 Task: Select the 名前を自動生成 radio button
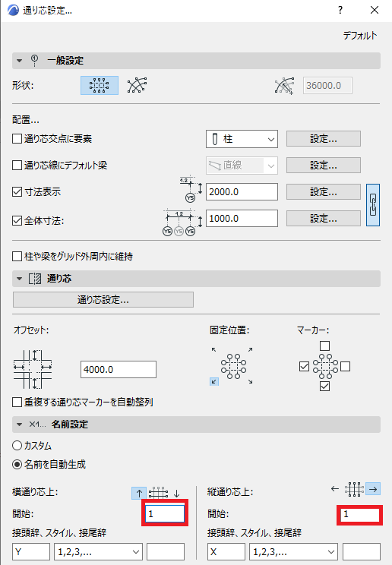(17, 465)
